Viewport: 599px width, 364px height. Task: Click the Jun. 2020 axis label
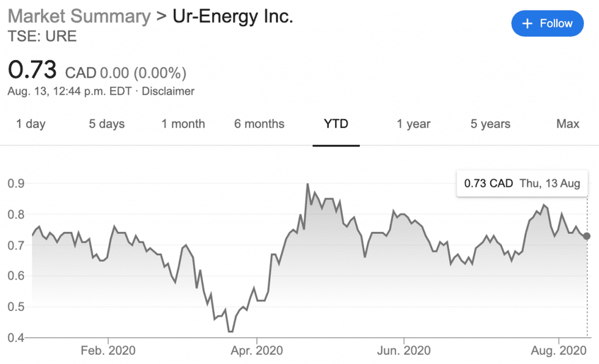pyautogui.click(x=403, y=351)
